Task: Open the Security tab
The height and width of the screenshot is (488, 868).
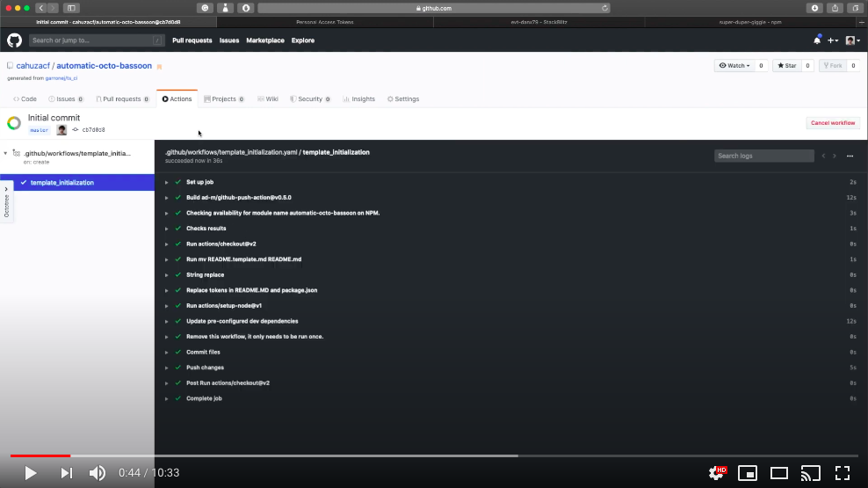Action: (310, 99)
